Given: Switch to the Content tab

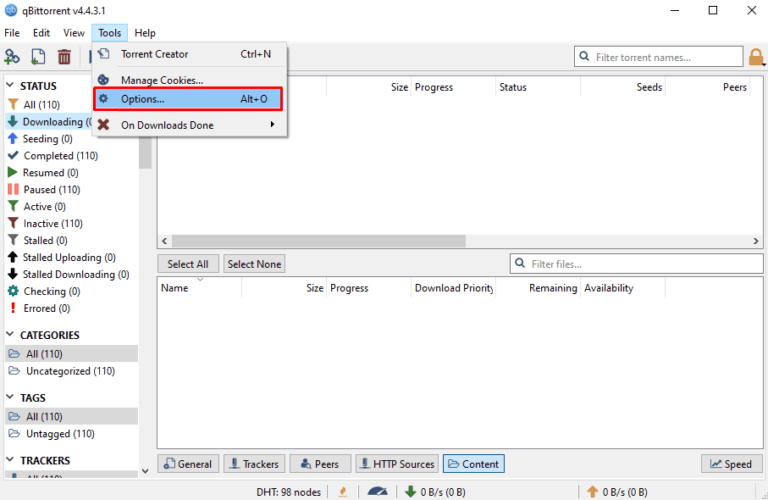Looking at the screenshot, I should (x=474, y=464).
